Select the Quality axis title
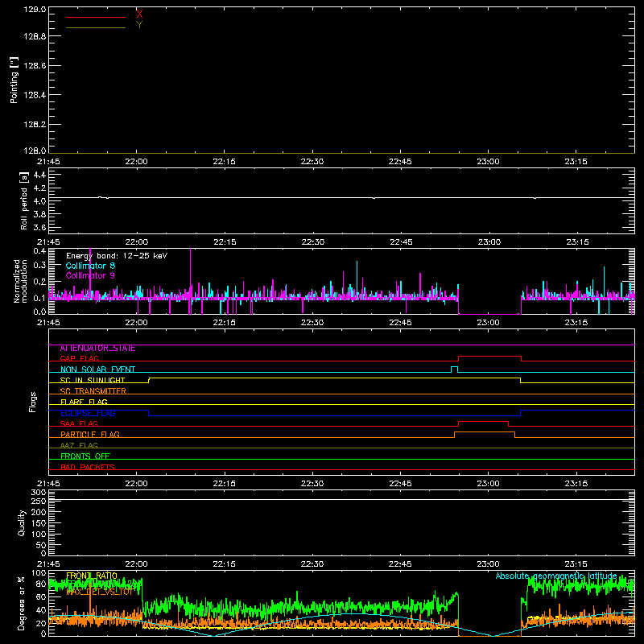This screenshot has height=644, width=644. (22, 523)
